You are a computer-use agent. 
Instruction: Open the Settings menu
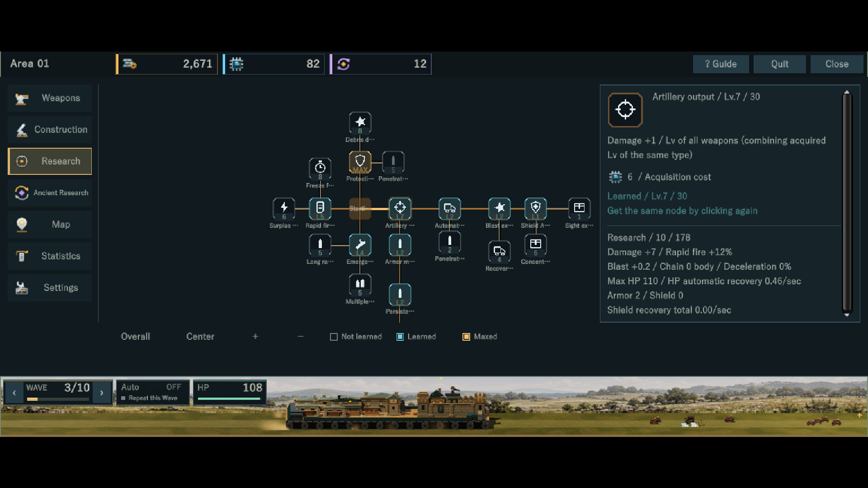point(50,288)
